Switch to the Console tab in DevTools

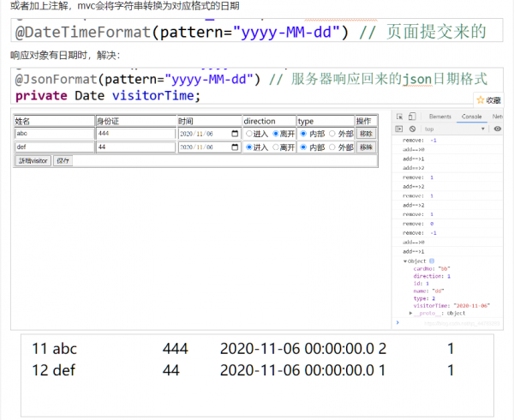[x=471, y=116]
